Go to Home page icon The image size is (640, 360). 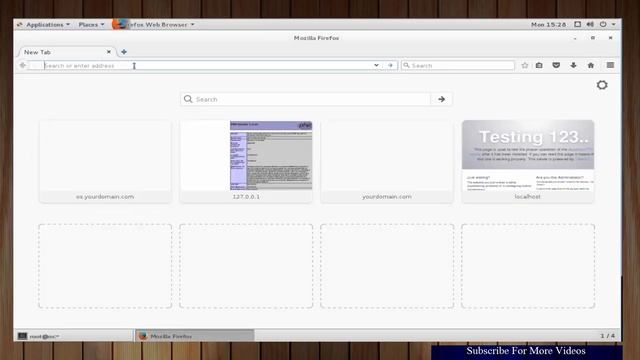coord(591,65)
